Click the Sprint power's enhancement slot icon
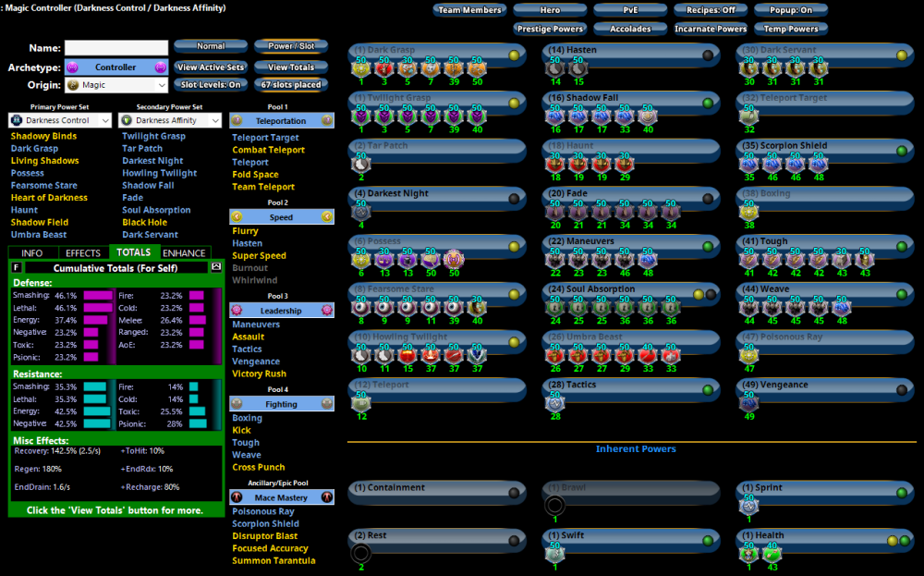The height and width of the screenshot is (576, 924). 749,505
